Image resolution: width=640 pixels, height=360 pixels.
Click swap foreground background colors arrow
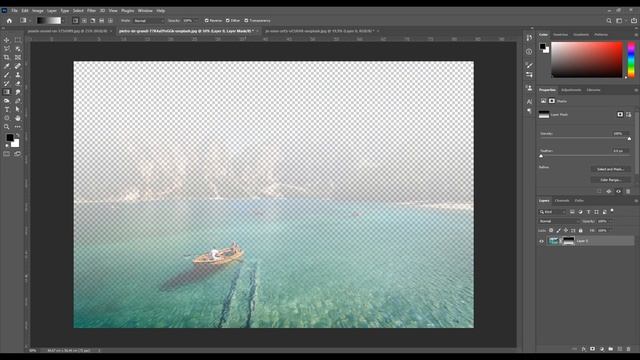[18, 135]
